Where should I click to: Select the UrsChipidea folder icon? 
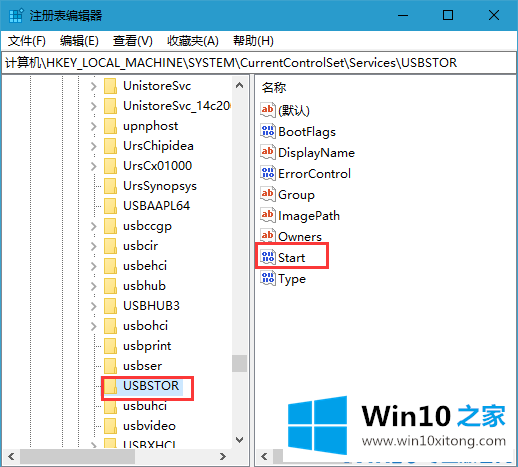[110, 146]
